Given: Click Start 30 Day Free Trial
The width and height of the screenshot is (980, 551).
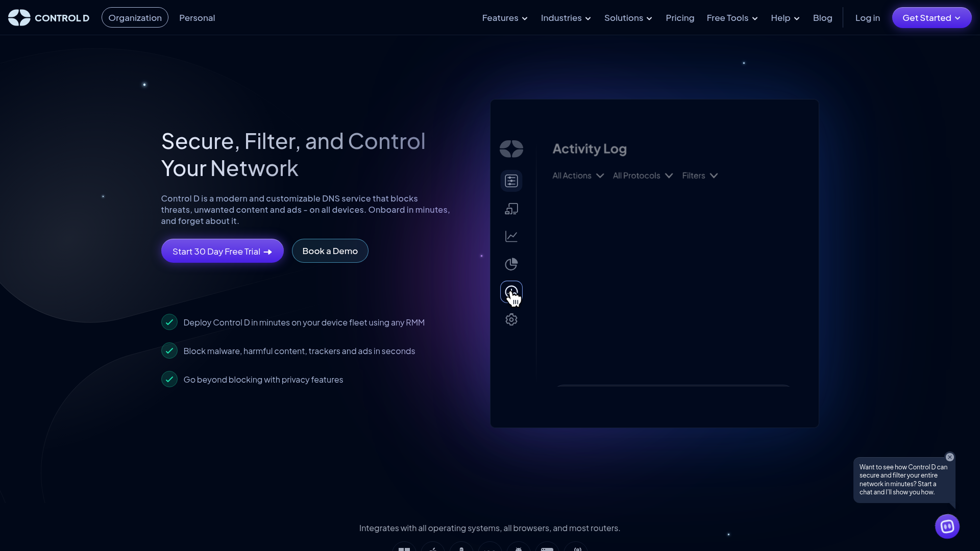Looking at the screenshot, I should click(x=222, y=251).
